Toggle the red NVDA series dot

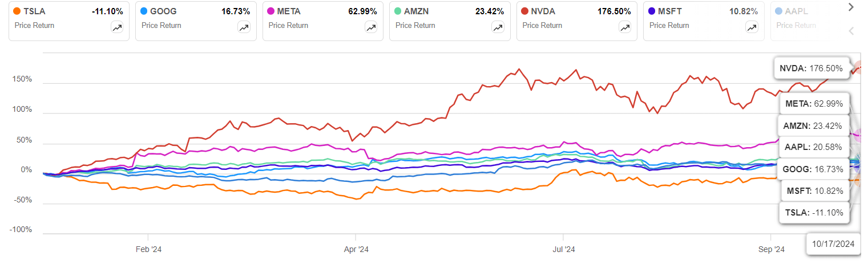click(525, 11)
